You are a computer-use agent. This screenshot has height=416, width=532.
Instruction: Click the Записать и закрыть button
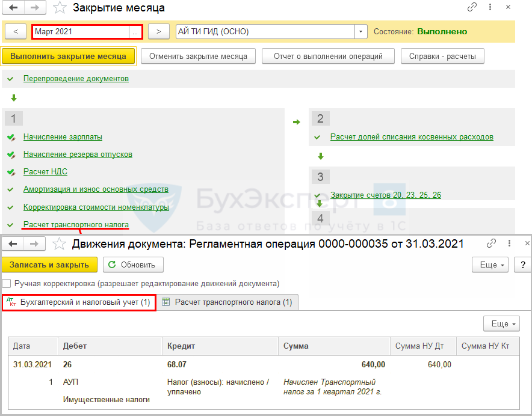(x=49, y=265)
